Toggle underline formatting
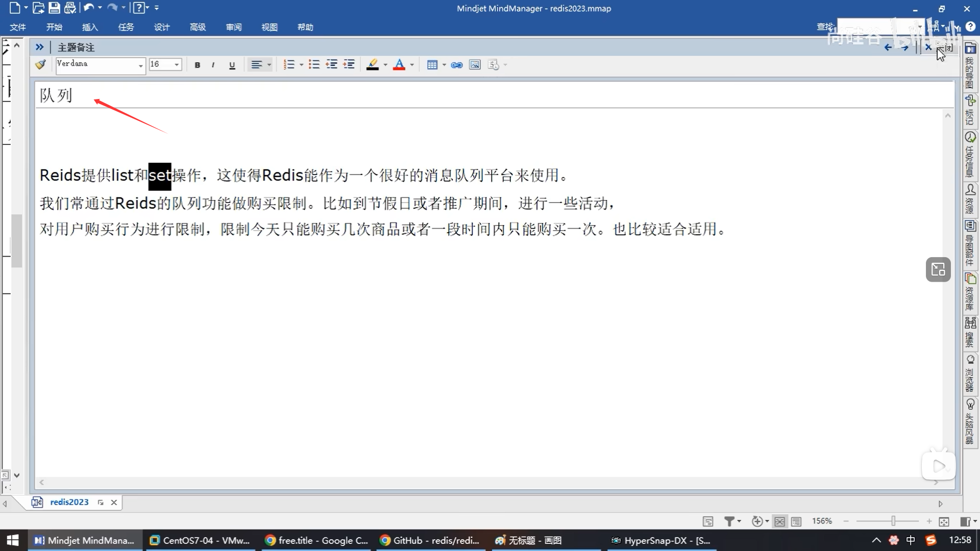 pyautogui.click(x=232, y=65)
